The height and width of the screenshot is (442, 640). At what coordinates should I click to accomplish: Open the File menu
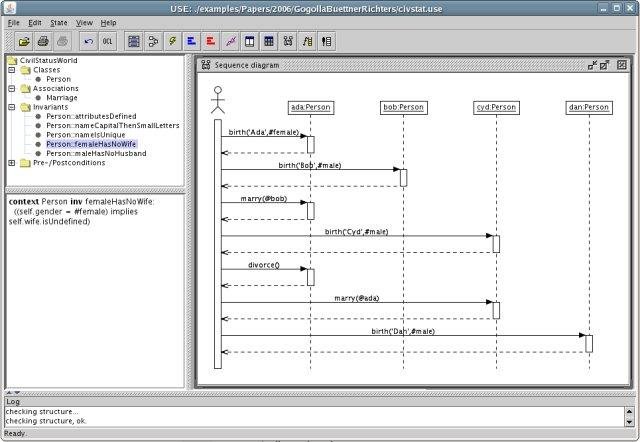[13, 23]
